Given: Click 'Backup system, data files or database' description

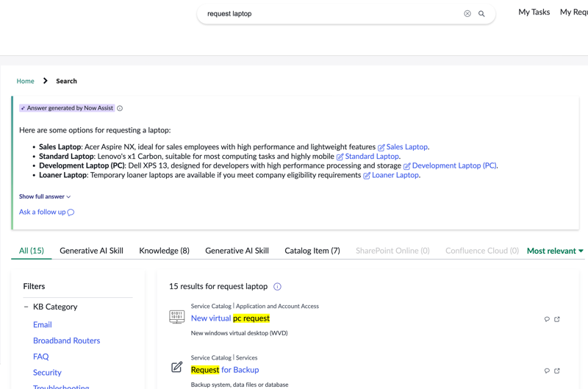Looking at the screenshot, I should point(240,385).
